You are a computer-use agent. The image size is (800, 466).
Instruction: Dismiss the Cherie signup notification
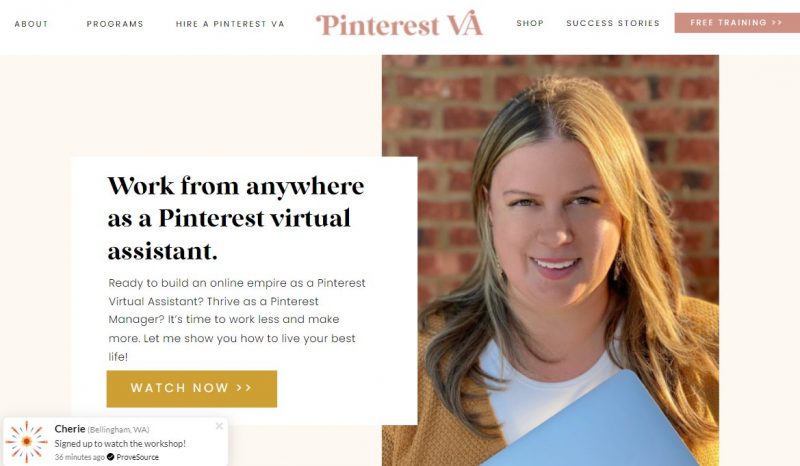point(219,426)
